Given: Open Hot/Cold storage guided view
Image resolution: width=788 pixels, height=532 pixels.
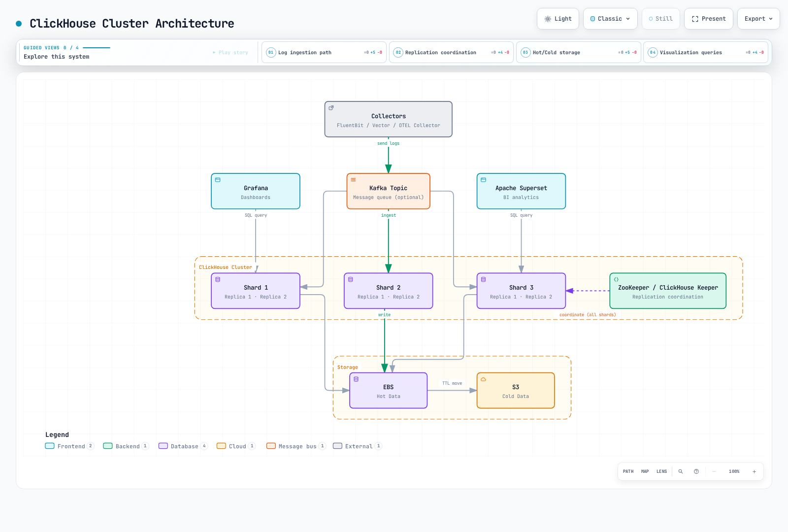Looking at the screenshot, I should click(x=579, y=52).
